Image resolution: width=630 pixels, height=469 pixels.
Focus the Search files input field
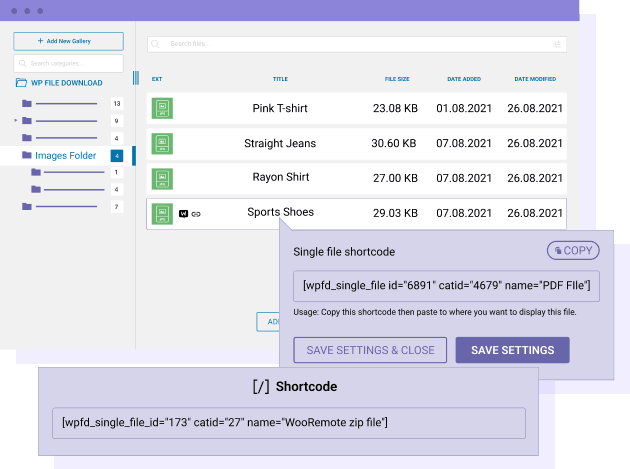point(350,44)
